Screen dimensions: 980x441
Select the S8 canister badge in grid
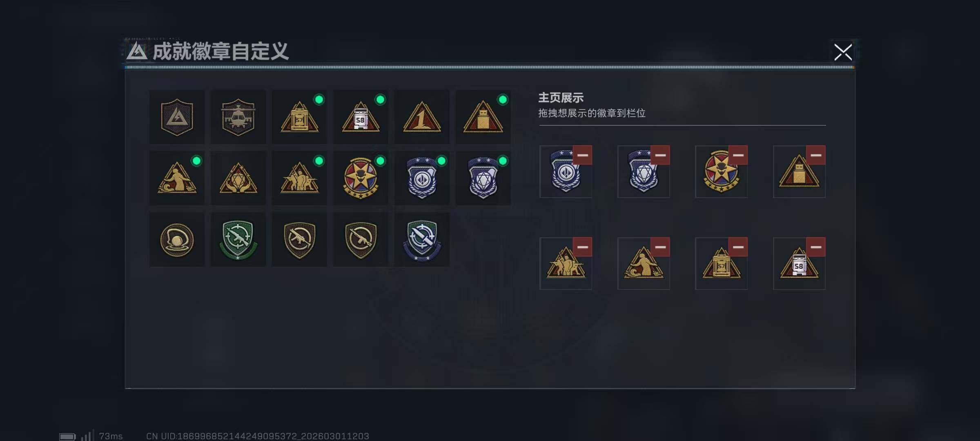coord(361,117)
